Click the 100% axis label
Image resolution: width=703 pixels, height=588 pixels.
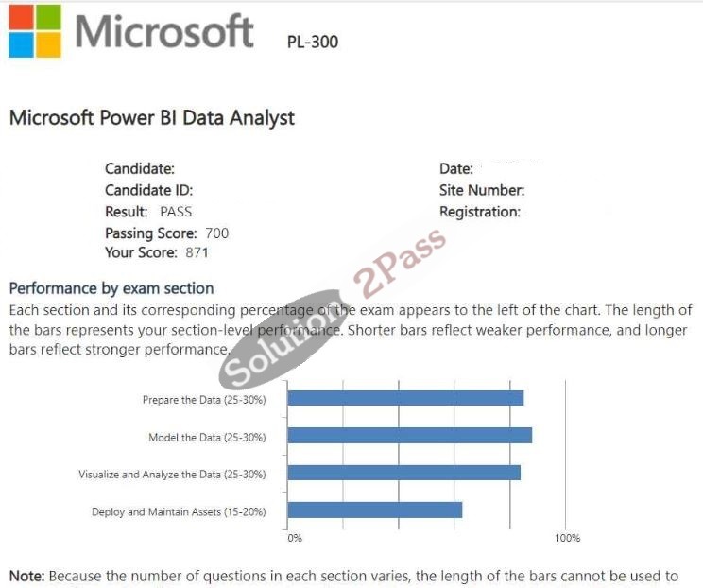click(568, 538)
